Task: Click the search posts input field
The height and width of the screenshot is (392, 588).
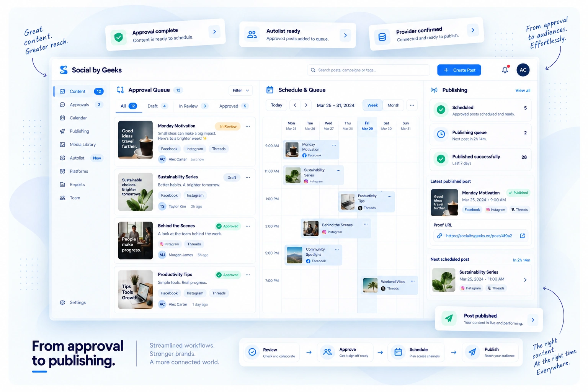Action: coord(368,70)
